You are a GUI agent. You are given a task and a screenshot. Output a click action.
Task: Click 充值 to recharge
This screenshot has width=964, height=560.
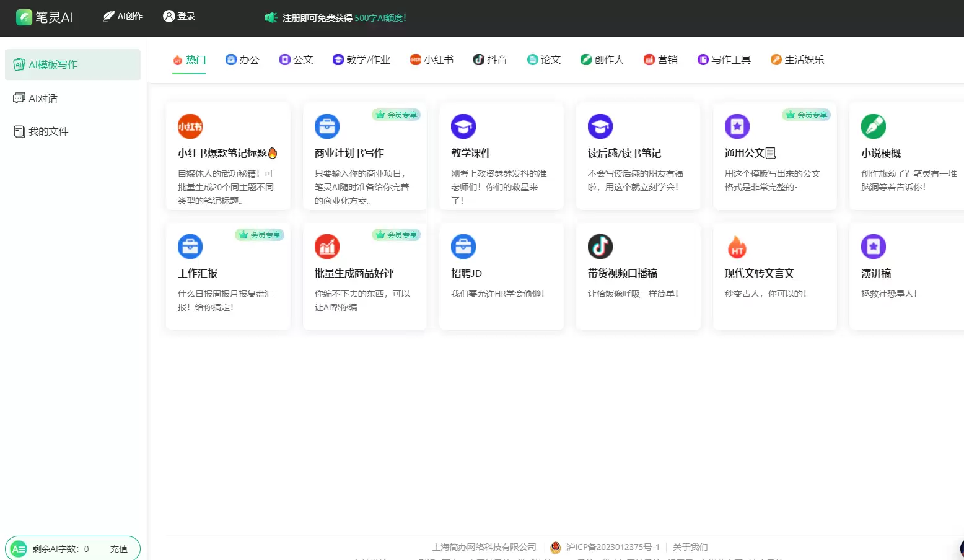[119, 549]
